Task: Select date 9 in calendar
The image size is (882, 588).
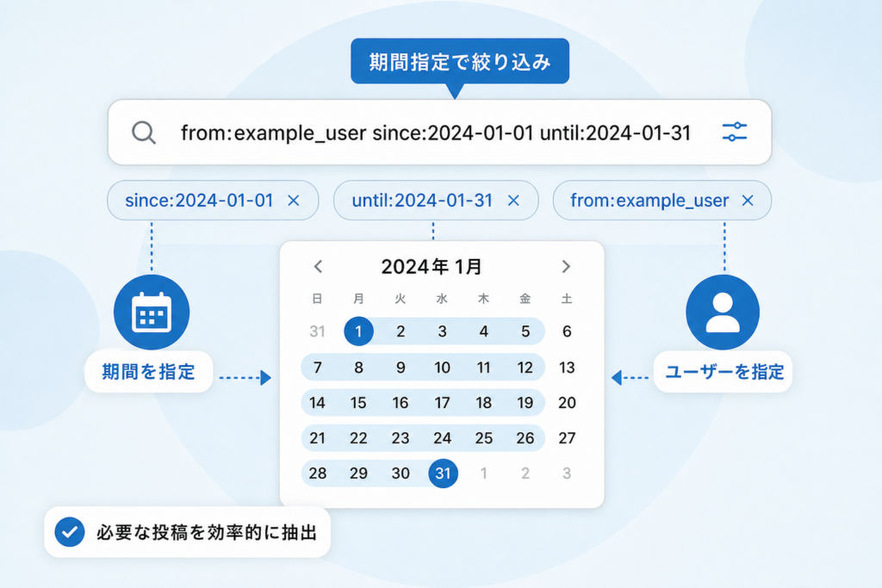Action: [x=401, y=368]
